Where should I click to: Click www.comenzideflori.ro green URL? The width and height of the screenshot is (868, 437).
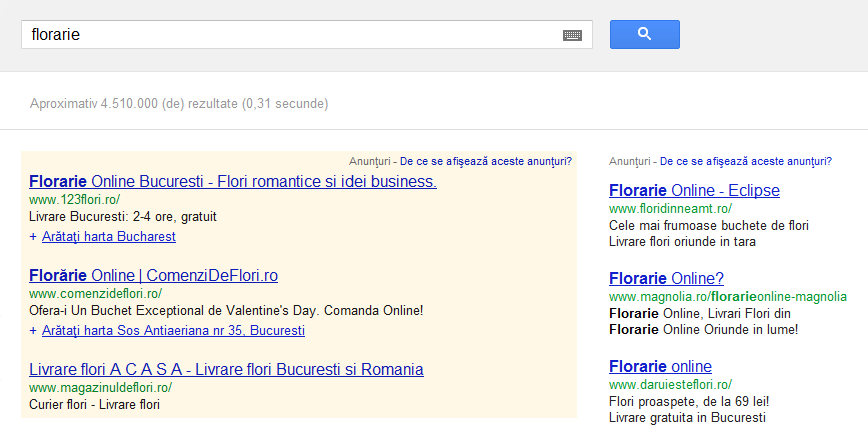(96, 294)
